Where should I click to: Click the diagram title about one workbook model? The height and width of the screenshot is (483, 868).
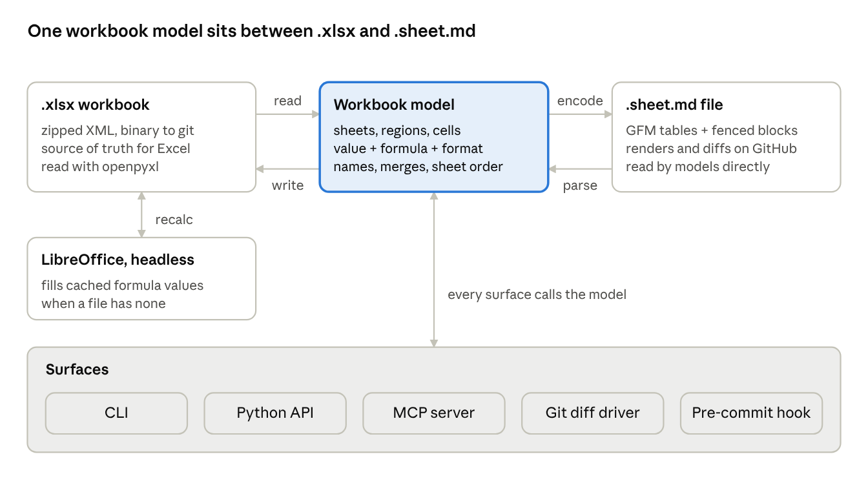tap(252, 31)
